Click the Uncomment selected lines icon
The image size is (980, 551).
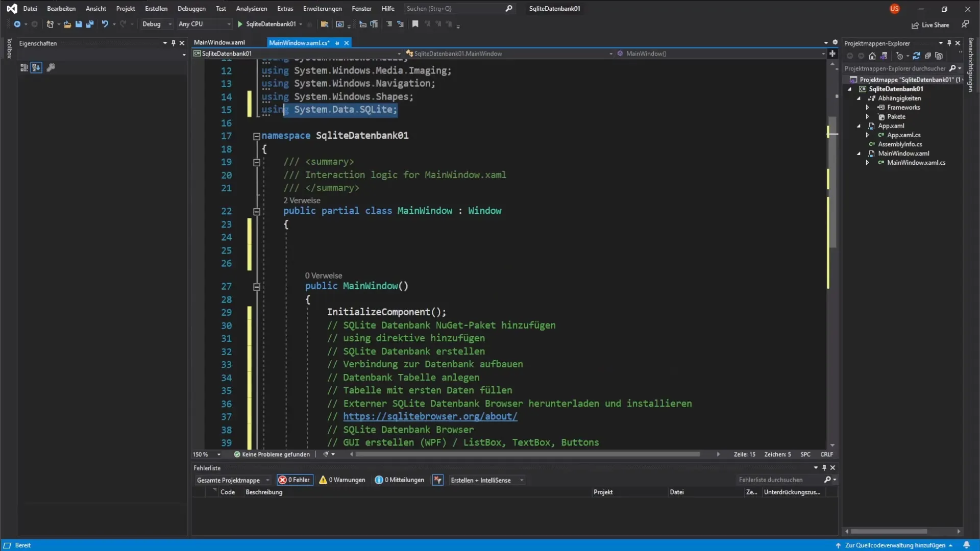(x=400, y=24)
